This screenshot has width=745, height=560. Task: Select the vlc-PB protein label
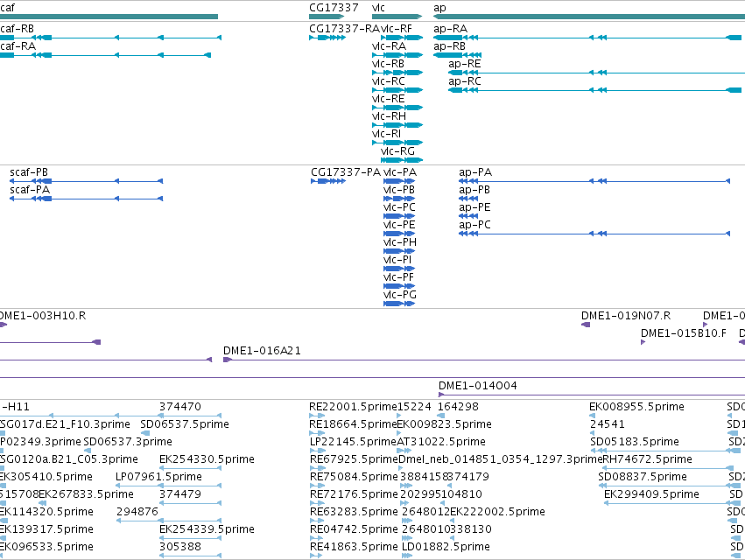coord(399,190)
